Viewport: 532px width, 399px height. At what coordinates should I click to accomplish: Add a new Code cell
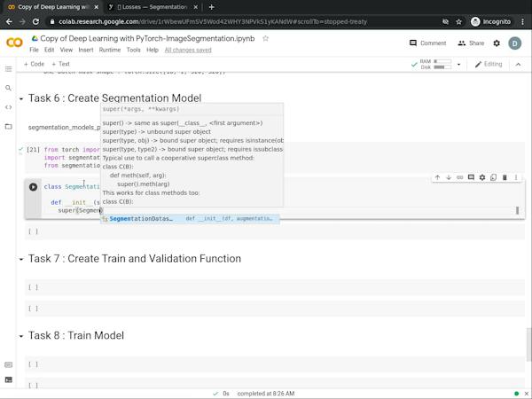(34, 64)
